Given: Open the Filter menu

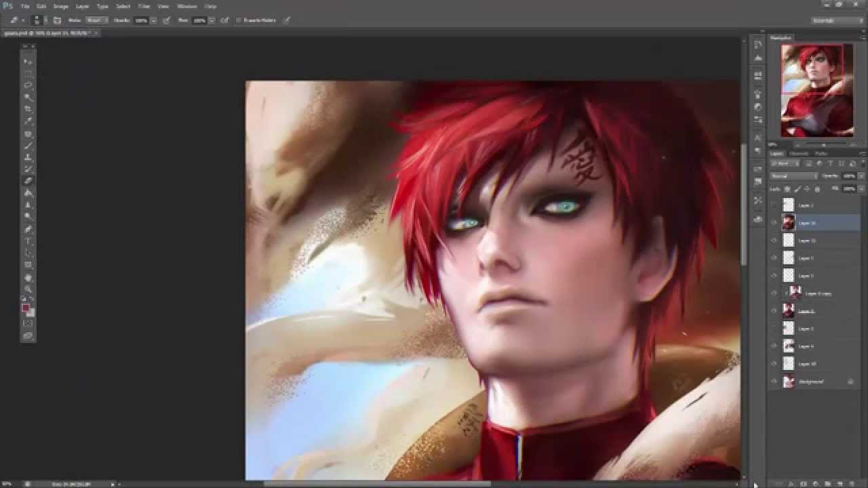Looking at the screenshot, I should click(144, 6).
